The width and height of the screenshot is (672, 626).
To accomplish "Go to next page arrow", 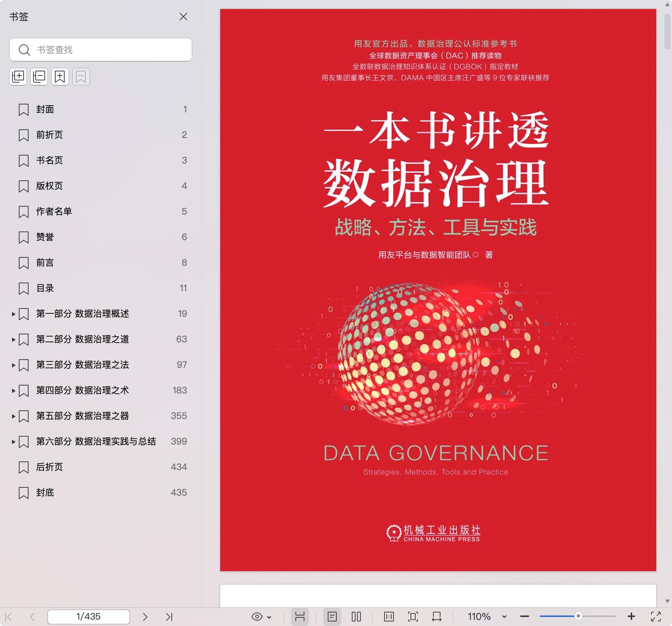I will coord(145,617).
